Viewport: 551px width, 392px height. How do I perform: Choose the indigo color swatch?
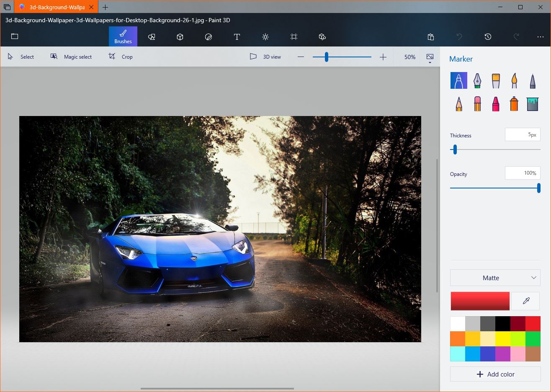(x=488, y=354)
